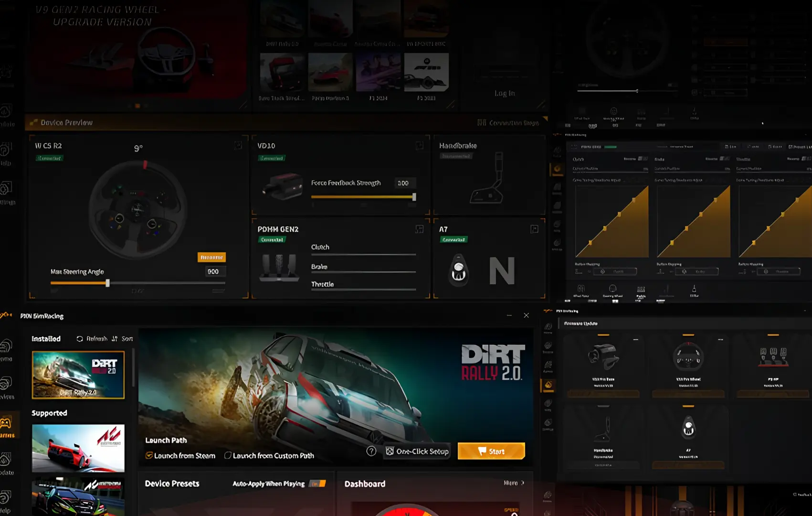Click the orange update button under the steering wheel card
812x516 pixels.
[688, 394]
